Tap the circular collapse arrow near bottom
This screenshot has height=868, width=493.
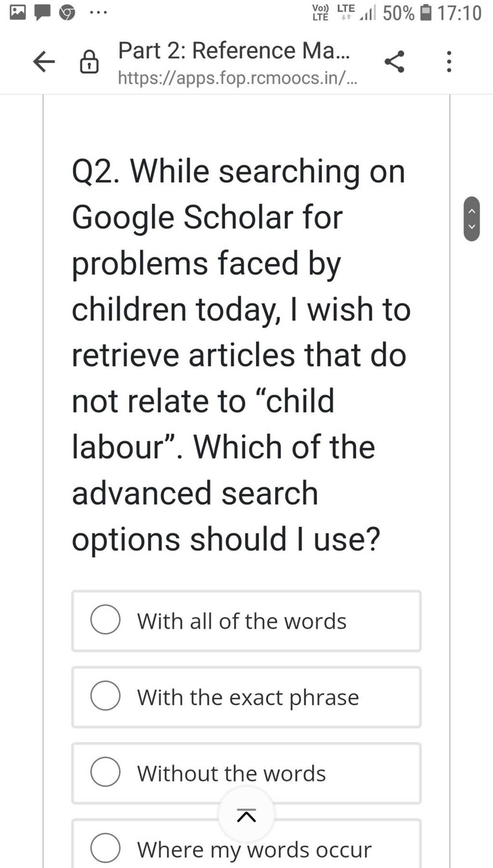click(x=246, y=814)
